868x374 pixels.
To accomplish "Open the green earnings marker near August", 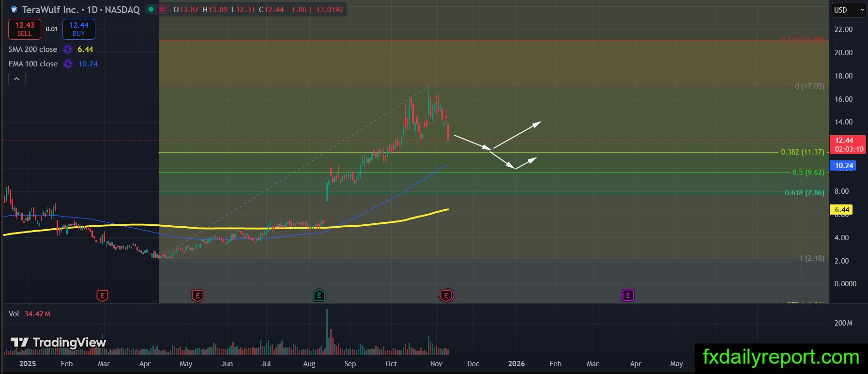I will tap(319, 296).
